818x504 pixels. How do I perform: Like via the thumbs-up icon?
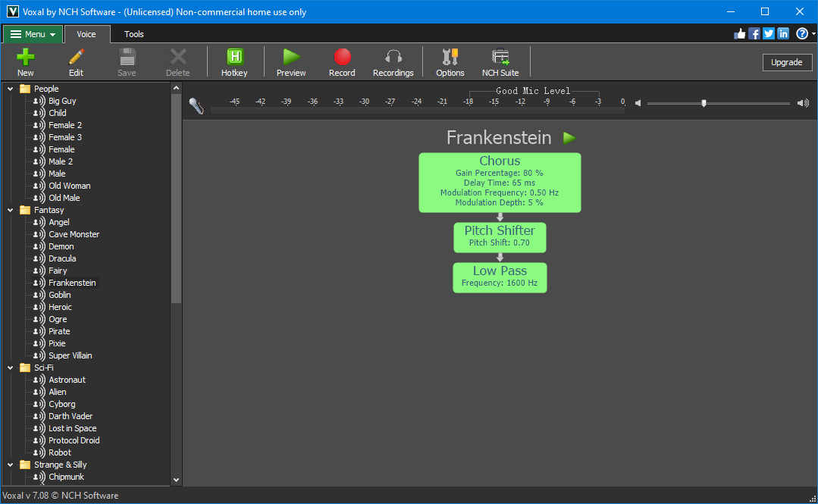pos(740,34)
